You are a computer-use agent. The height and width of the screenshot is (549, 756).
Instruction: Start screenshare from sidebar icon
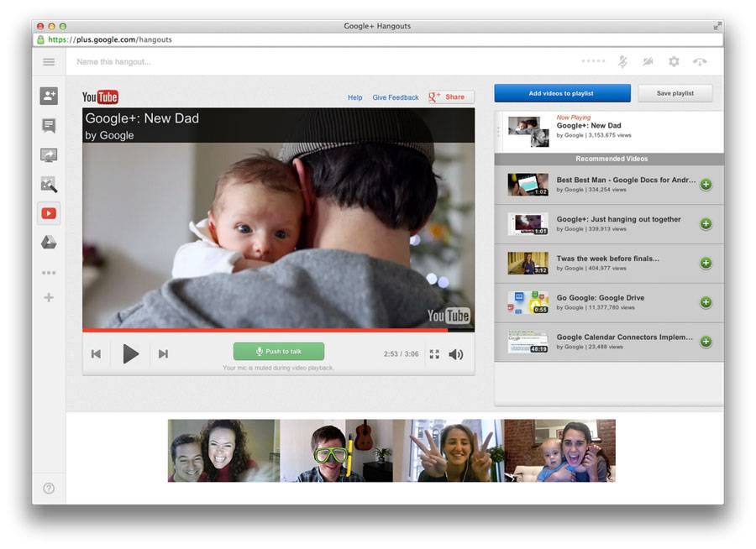click(x=49, y=155)
